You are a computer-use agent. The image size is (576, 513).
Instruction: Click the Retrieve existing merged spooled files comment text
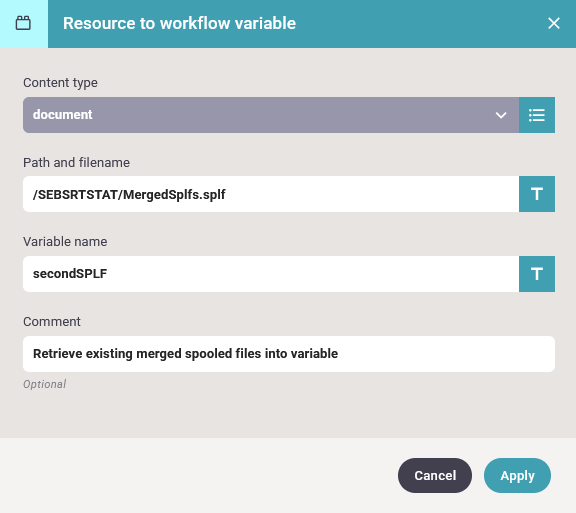tap(186, 354)
